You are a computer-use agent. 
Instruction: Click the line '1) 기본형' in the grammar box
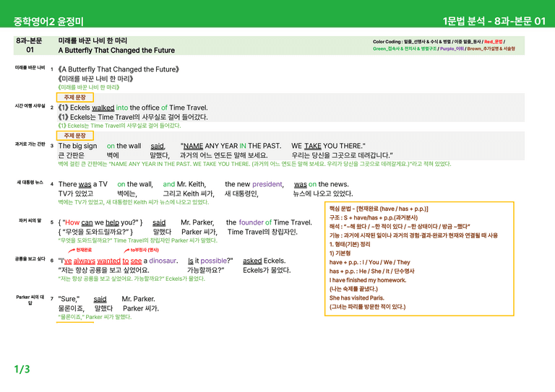340,253
